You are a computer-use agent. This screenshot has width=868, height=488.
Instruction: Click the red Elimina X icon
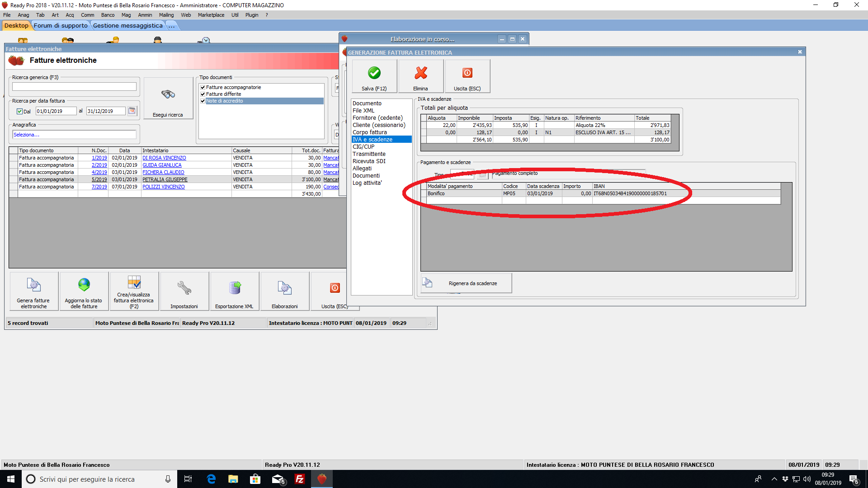coord(421,73)
